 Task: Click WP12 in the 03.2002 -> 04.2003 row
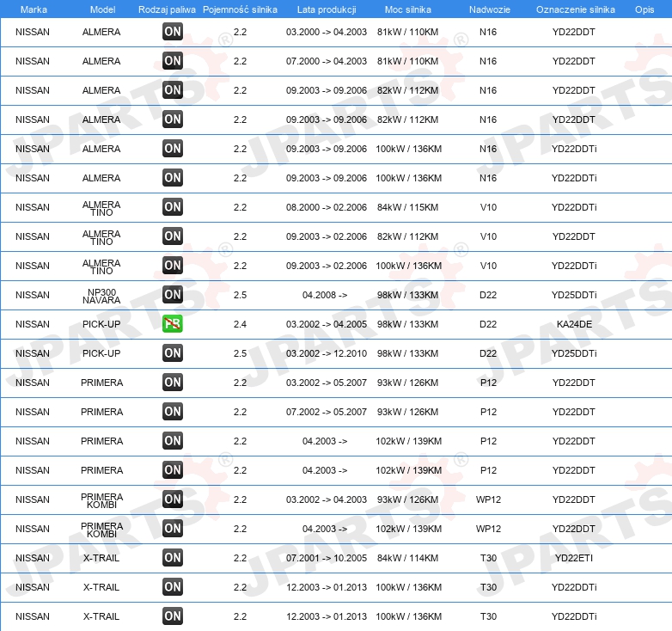click(488, 499)
